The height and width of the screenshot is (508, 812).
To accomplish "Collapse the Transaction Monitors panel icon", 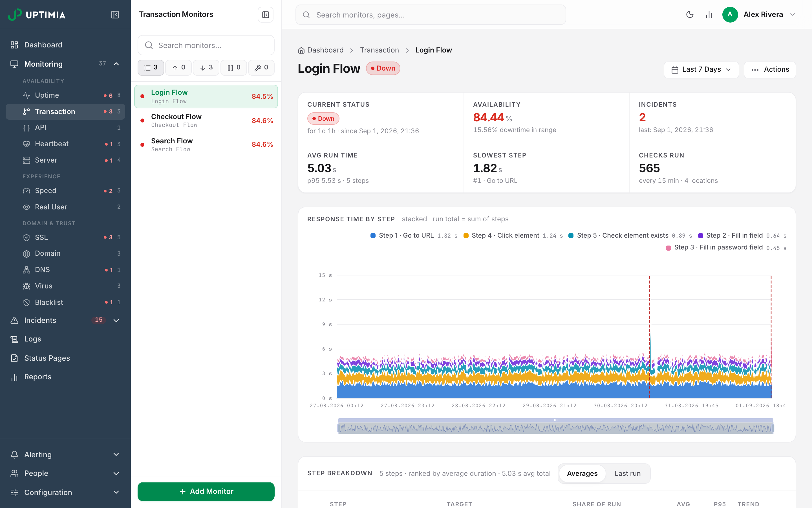I will tap(265, 15).
